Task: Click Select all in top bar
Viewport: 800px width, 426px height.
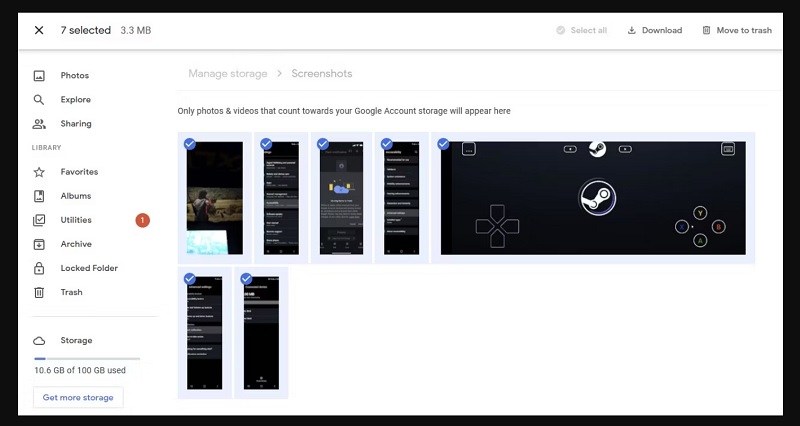Action: [x=581, y=30]
